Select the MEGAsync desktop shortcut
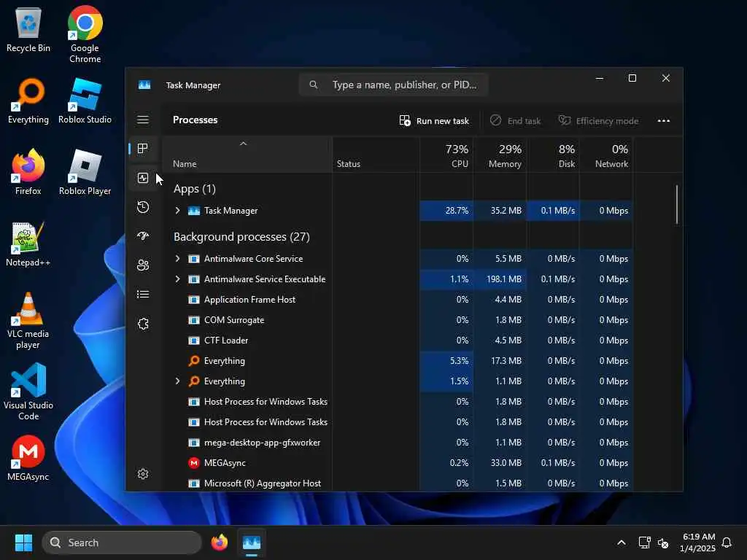 tap(28, 458)
